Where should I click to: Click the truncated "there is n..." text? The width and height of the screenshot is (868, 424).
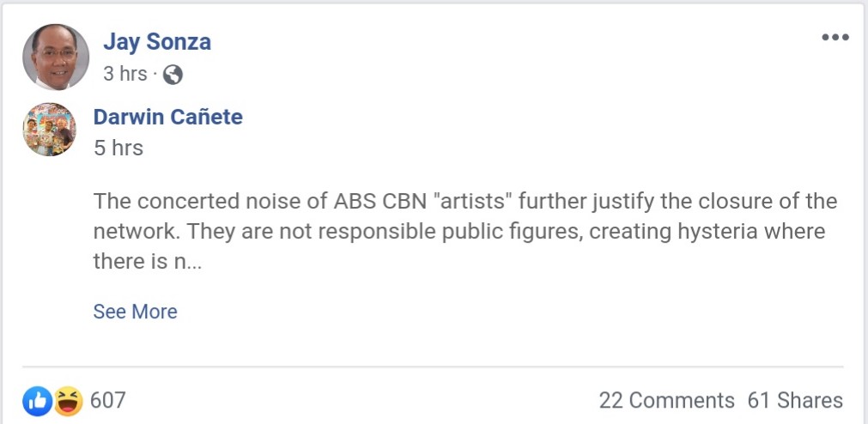click(147, 262)
